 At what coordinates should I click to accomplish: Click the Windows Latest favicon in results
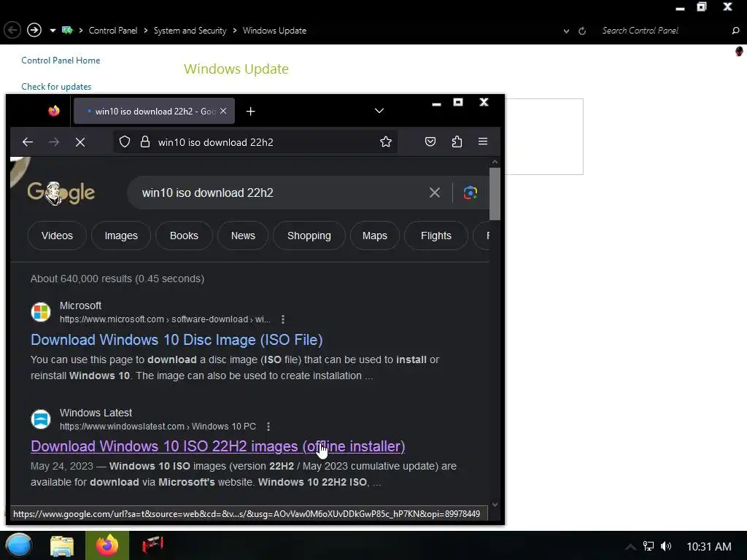click(41, 419)
